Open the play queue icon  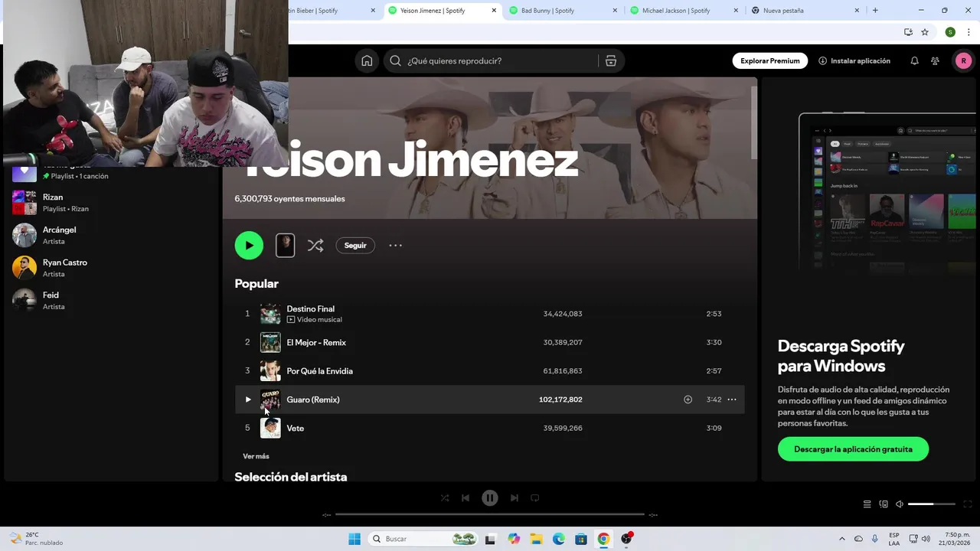coord(867,504)
